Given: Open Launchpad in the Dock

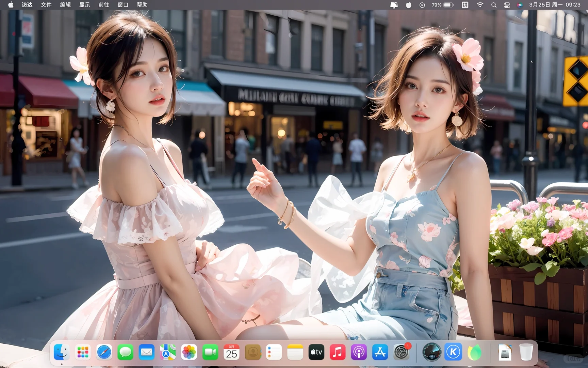Looking at the screenshot, I should tap(83, 352).
